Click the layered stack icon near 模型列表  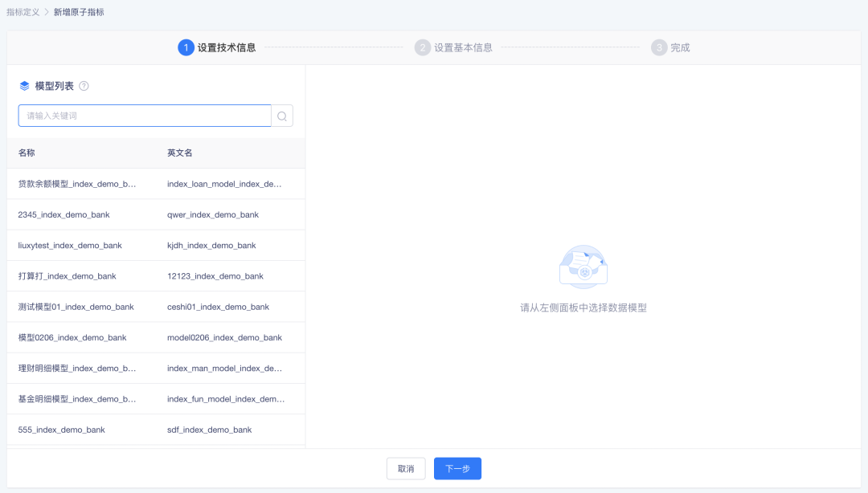coord(24,86)
